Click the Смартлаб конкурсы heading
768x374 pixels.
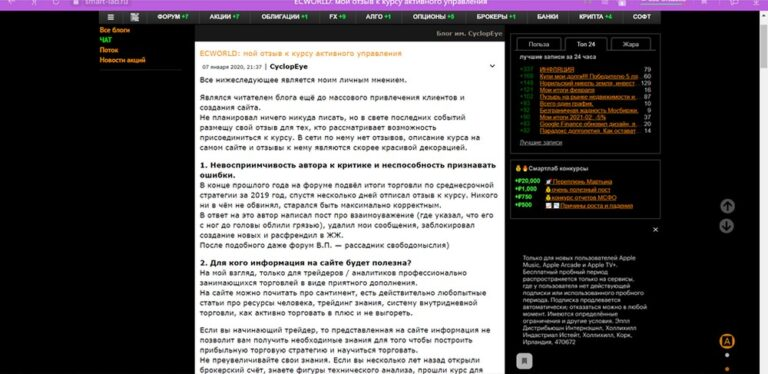point(558,168)
